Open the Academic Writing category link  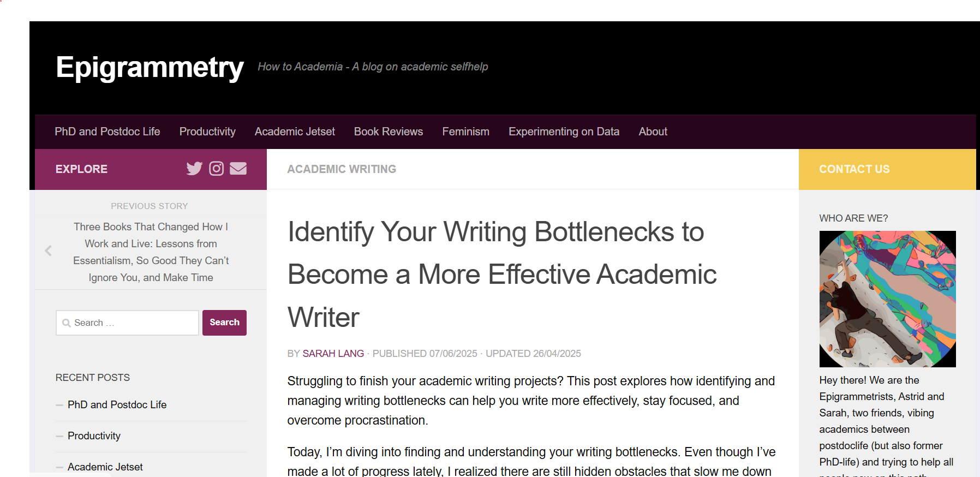tap(342, 169)
